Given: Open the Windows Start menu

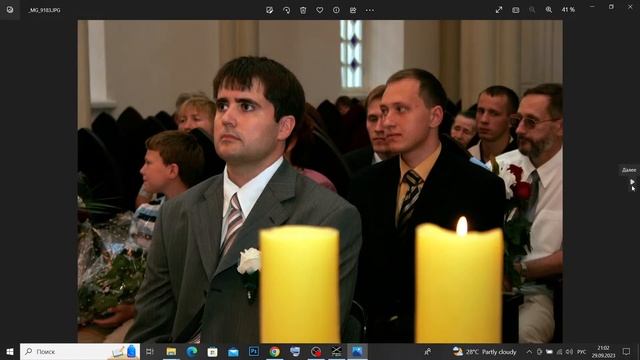Looking at the screenshot, I should pos(10,351).
